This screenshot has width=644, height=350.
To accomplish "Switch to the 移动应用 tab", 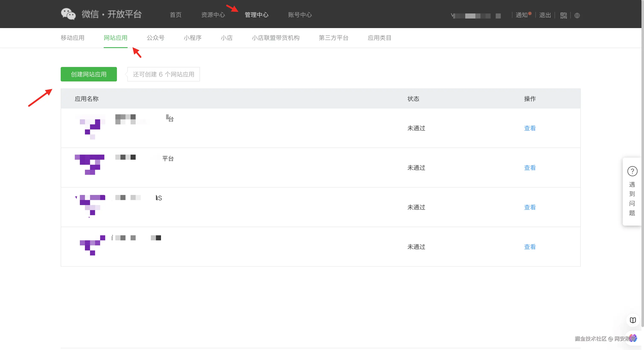I will pos(72,38).
